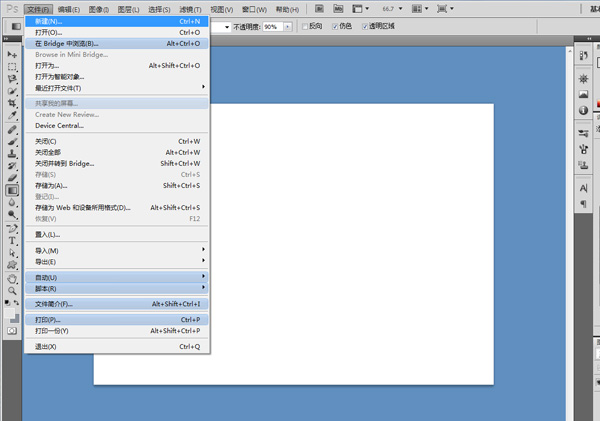
Task: Open the Adjustments panel sun icon
Action: coord(583,79)
